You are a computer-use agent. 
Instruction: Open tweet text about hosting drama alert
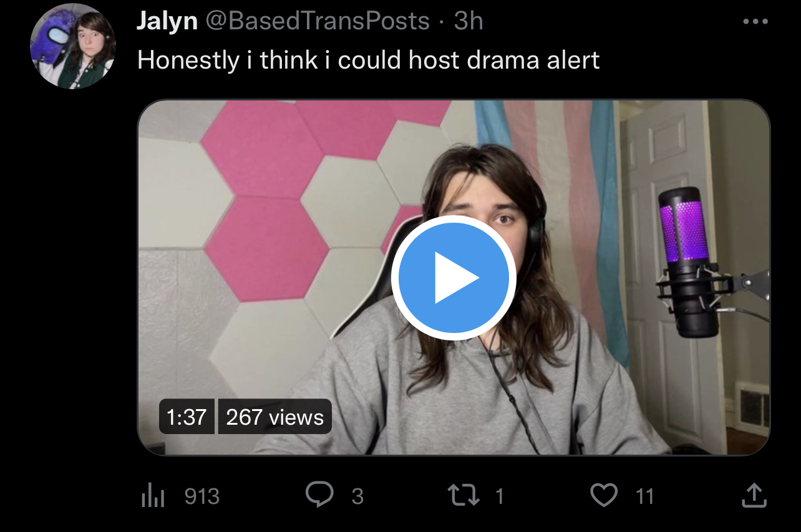(368, 60)
